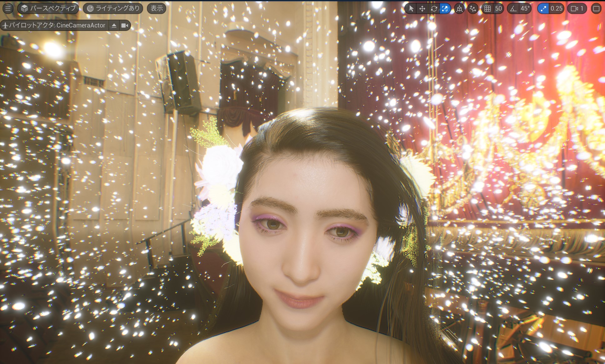
Task: Open the grid snap value 50 dropdown
Action: point(498,8)
